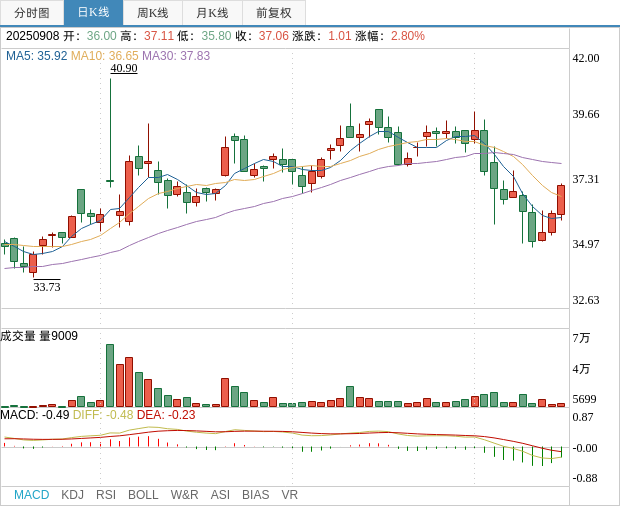The height and width of the screenshot is (506, 620).
Task: Click the 开: 36.00 open value
Action: (90, 36)
